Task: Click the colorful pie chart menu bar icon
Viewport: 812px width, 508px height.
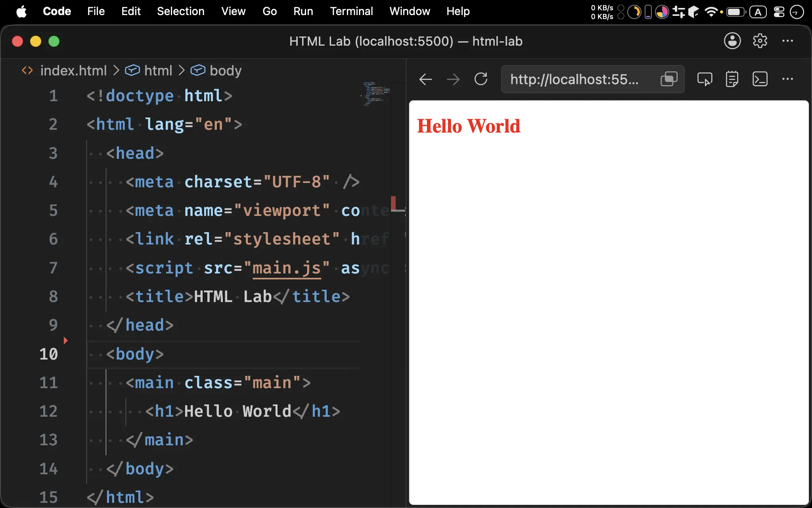Action: (x=662, y=12)
